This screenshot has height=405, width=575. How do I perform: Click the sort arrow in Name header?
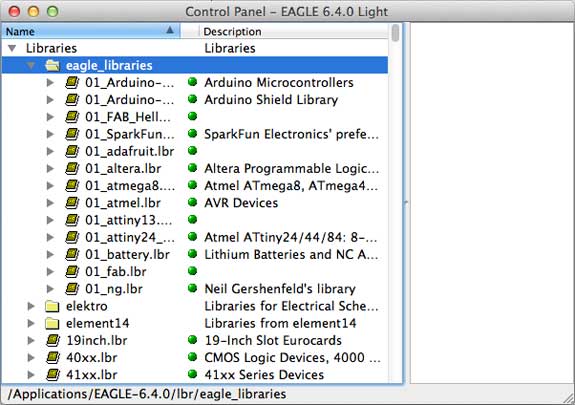(x=170, y=30)
